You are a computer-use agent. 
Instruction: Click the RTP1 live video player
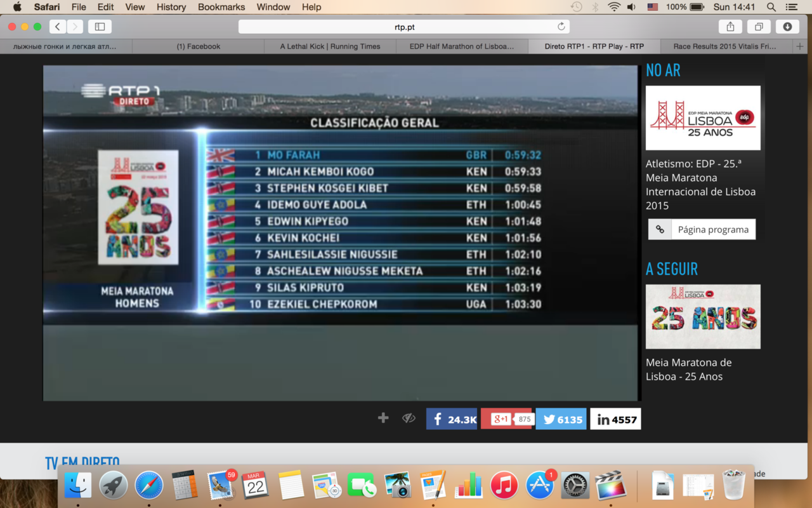tap(341, 233)
